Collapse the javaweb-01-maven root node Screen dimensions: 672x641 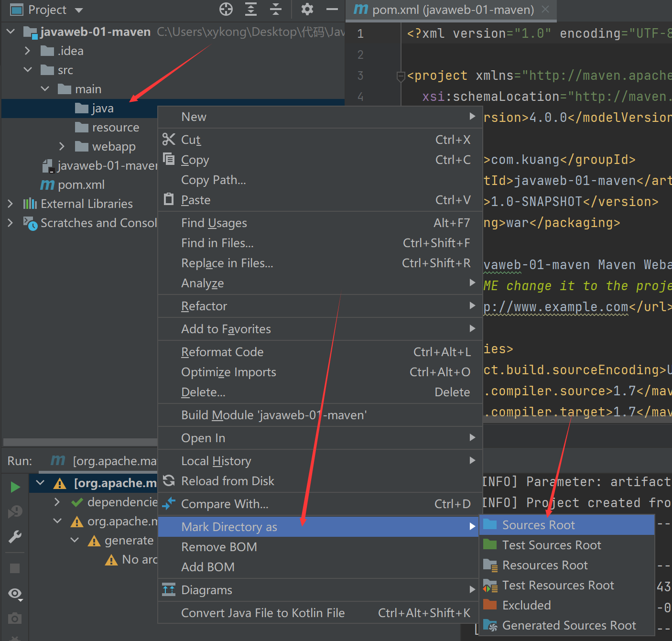tap(11, 32)
